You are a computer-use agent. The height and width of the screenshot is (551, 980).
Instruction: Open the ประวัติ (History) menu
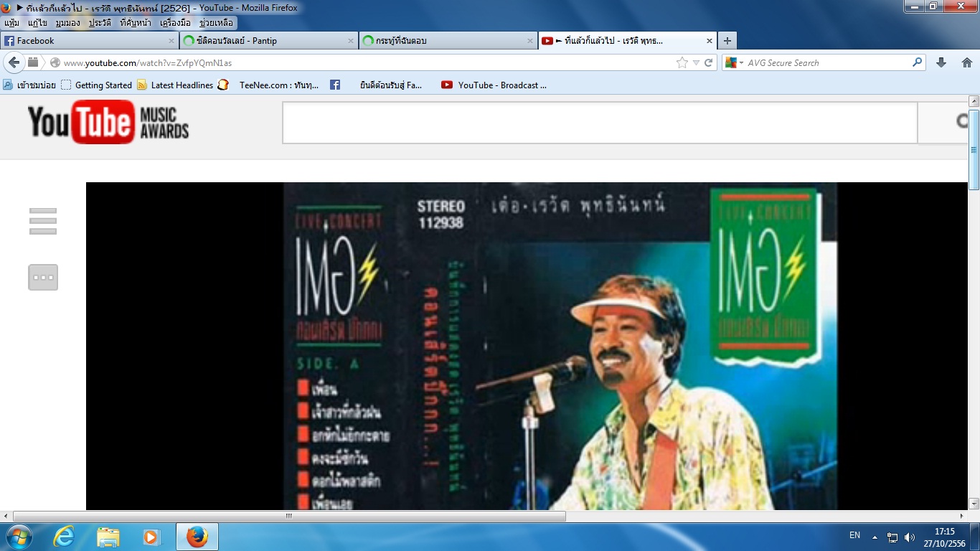click(100, 23)
